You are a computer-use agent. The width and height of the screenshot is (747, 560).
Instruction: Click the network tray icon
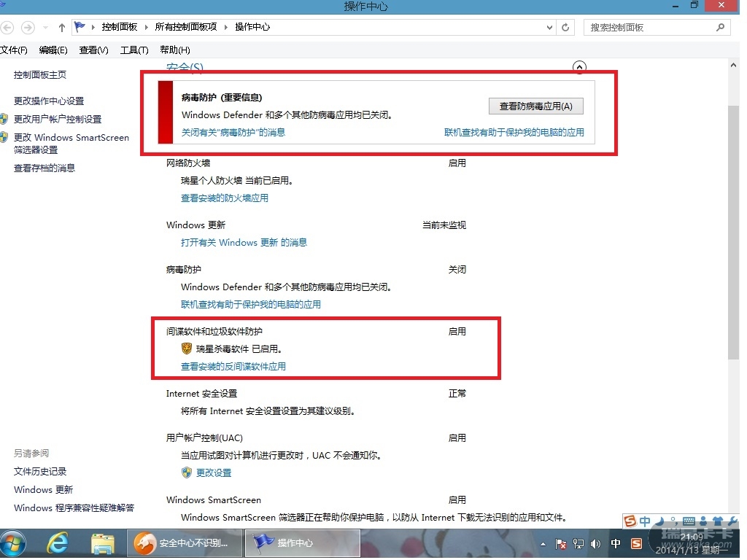pyautogui.click(x=578, y=544)
